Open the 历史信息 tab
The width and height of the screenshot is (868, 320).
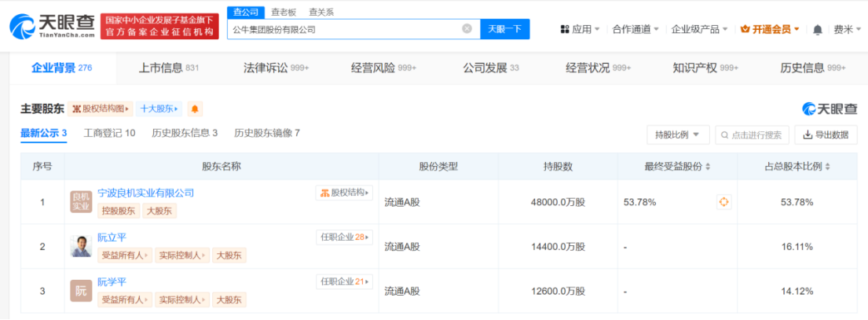coord(813,68)
